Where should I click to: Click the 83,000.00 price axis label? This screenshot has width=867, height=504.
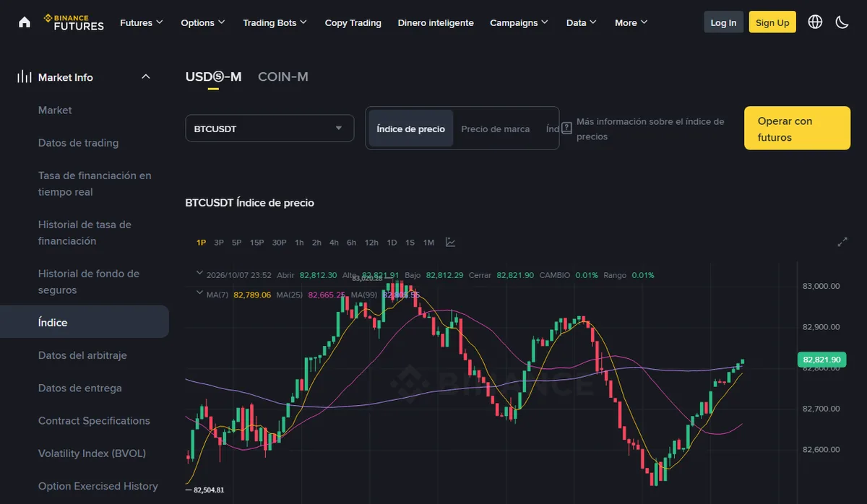pyautogui.click(x=821, y=286)
